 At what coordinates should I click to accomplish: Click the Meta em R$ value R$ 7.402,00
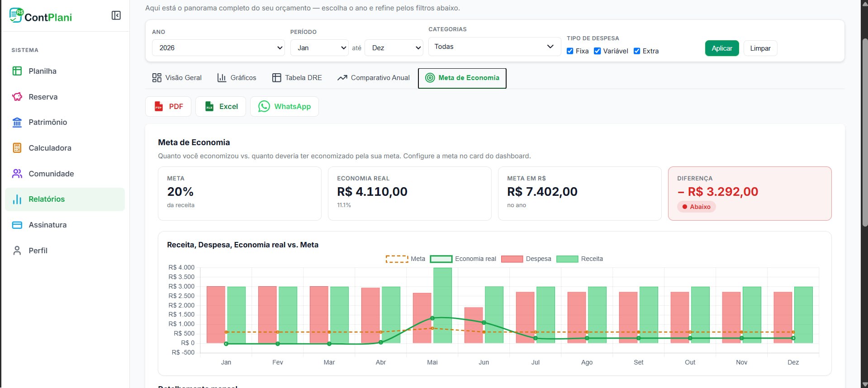pyautogui.click(x=542, y=192)
